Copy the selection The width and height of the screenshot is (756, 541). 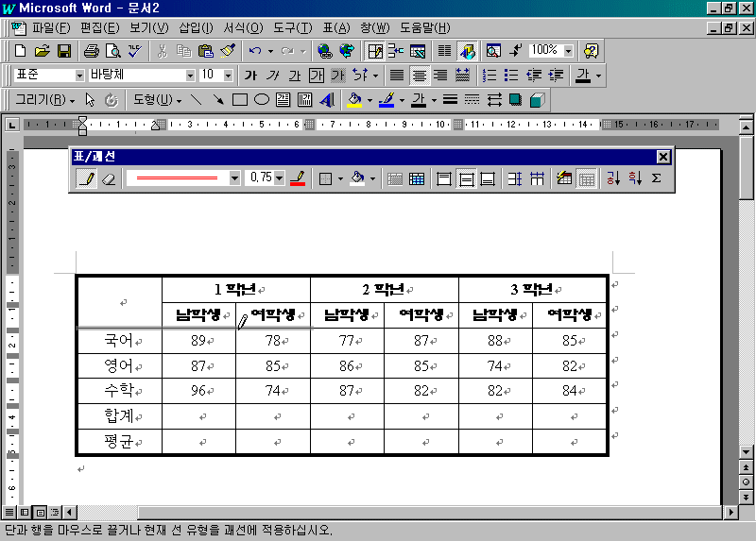pos(183,51)
